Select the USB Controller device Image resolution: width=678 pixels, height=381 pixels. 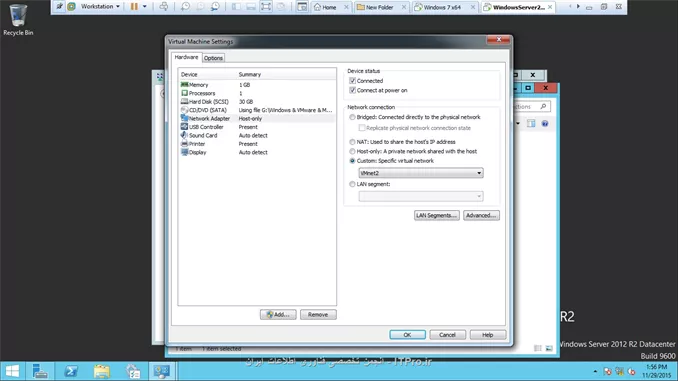click(257, 127)
